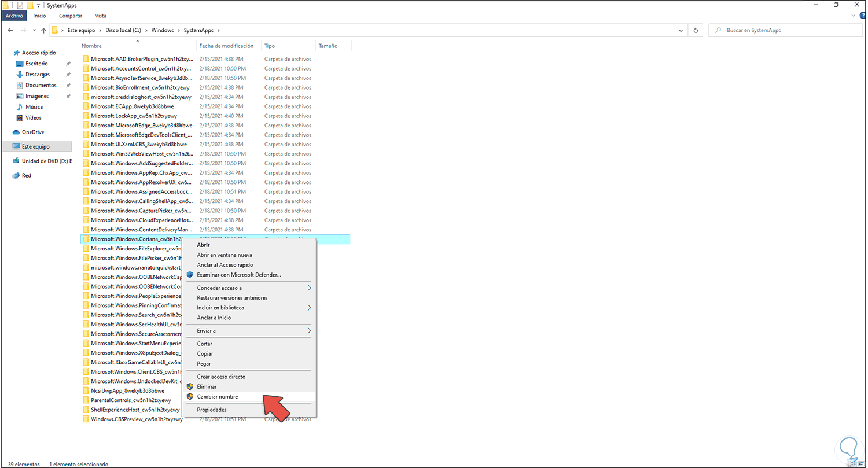Click the Help question mark icon on the ribbon
The image size is (868, 468).
862,16
